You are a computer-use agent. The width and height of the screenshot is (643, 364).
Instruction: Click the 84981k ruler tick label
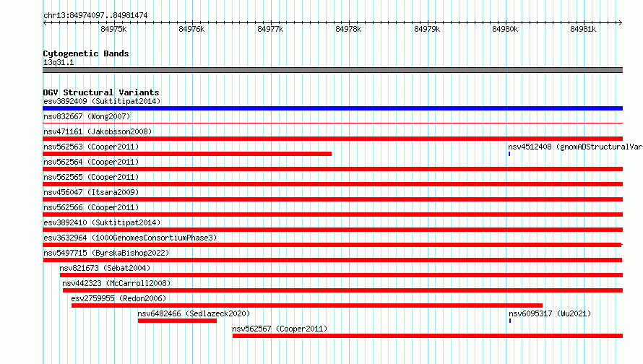(x=583, y=29)
